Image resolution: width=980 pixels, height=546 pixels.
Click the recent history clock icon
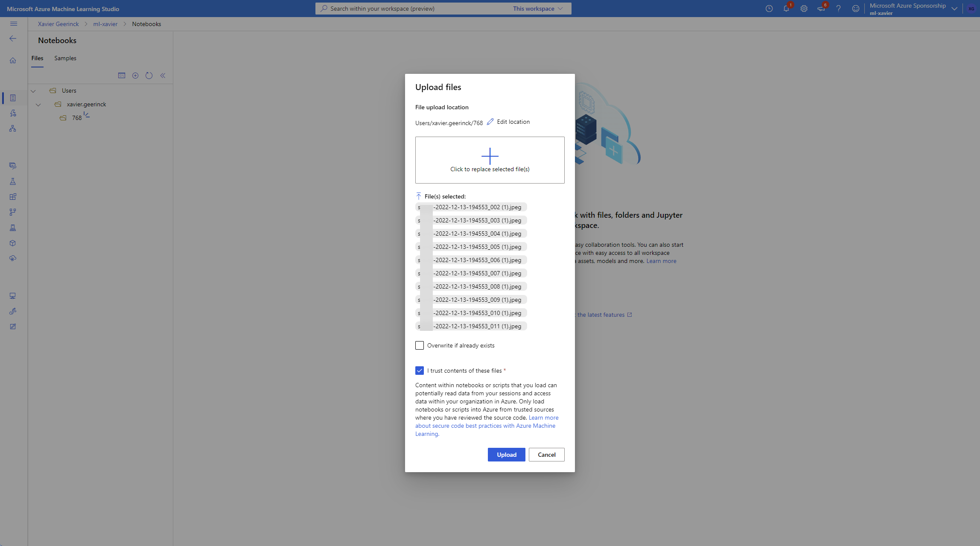click(769, 9)
